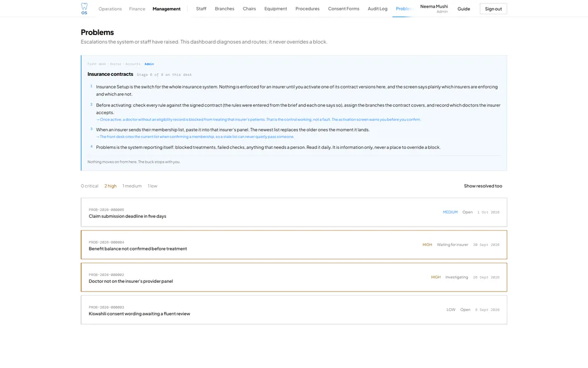The image size is (588, 368).
Task: Click the Neema Mushi Admin profile
Action: pyautogui.click(x=434, y=9)
